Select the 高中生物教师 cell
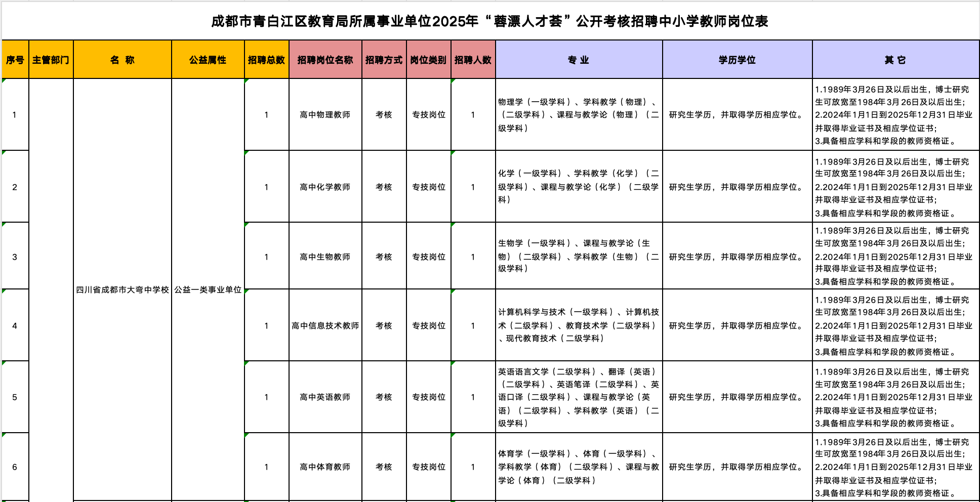Screen dimensions: 980x502 (x=325, y=257)
